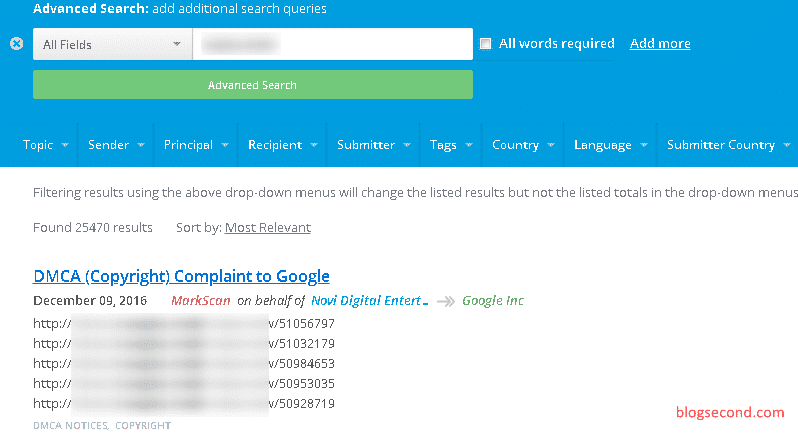Click the Google Inc recipient link
Screen dimensions: 798x445
493,301
